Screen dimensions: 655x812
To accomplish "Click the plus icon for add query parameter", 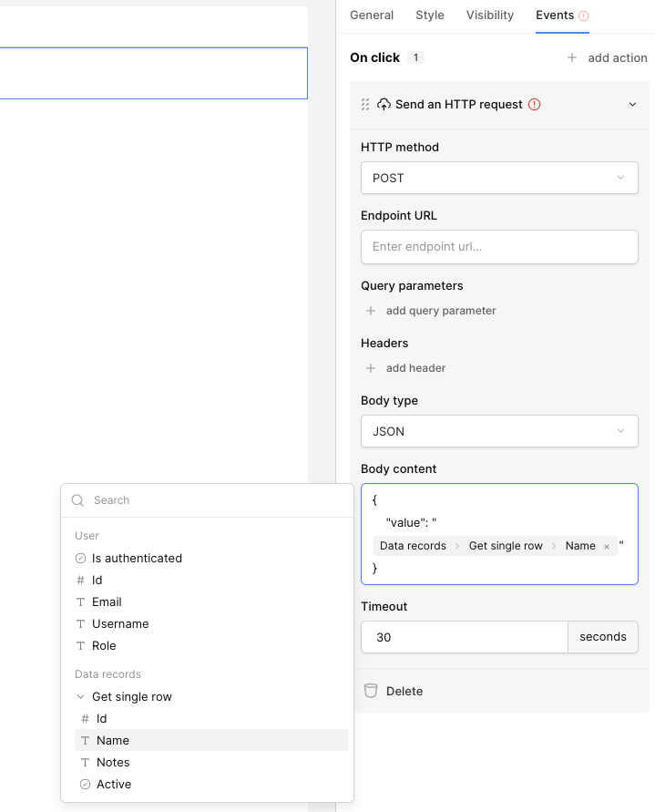I will pos(371,311).
